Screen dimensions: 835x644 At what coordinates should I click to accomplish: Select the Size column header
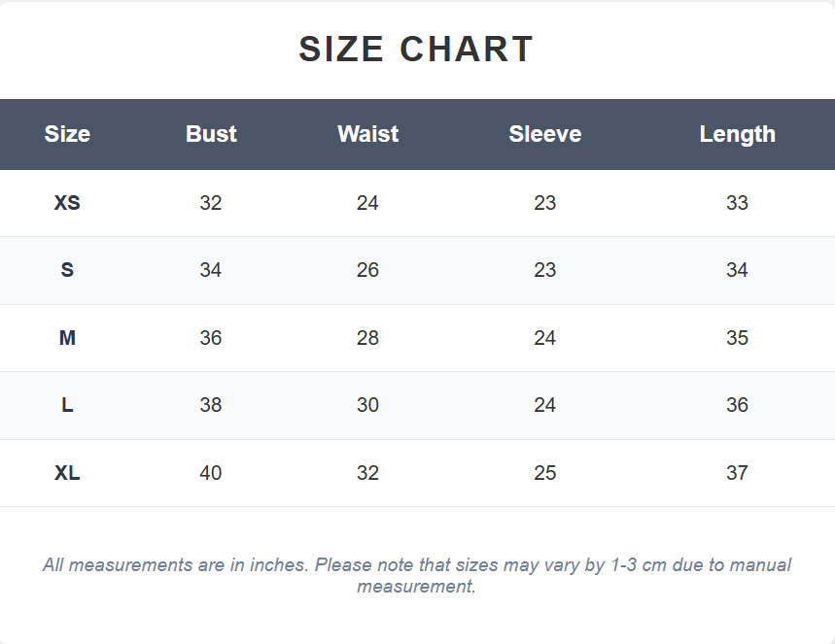point(67,134)
